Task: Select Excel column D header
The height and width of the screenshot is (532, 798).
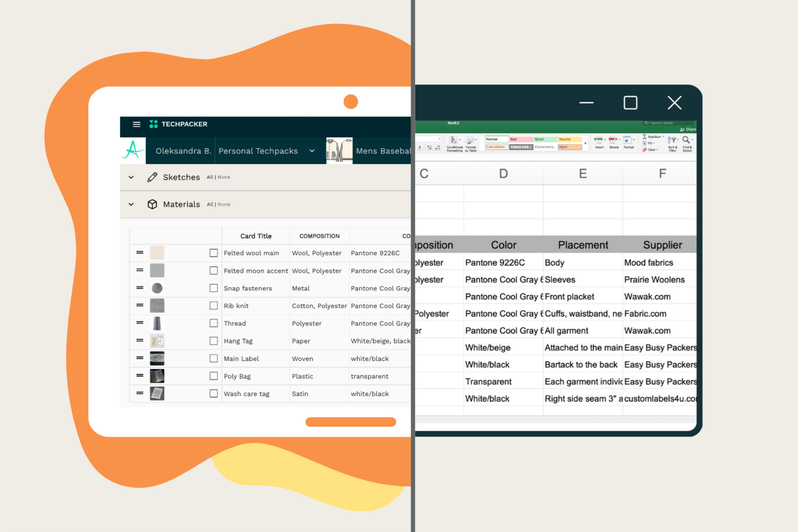Action: pyautogui.click(x=503, y=173)
